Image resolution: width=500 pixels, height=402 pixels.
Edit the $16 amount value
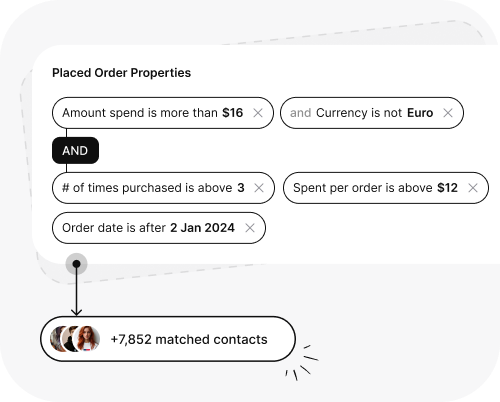[233, 113]
